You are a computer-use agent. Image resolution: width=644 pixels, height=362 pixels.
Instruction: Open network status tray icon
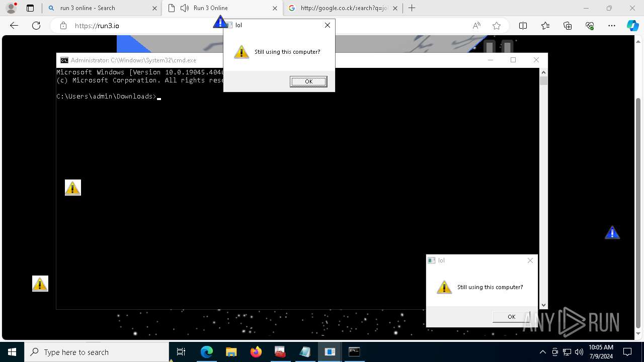[x=567, y=352]
